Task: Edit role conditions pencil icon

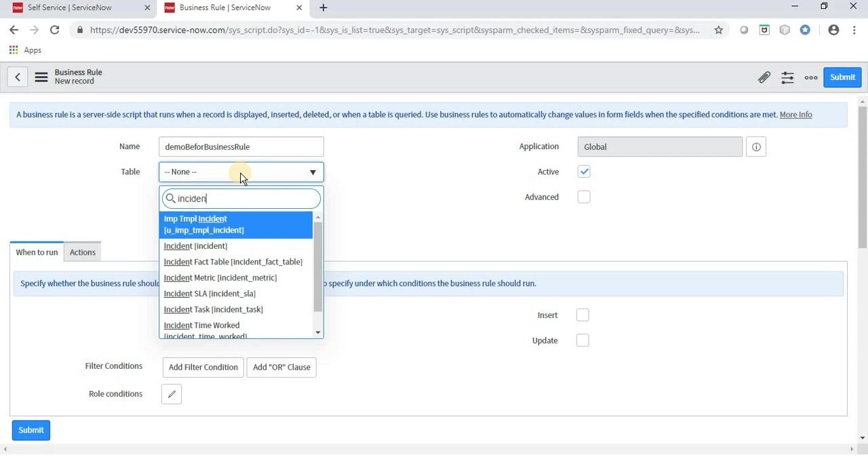Action: (x=172, y=394)
